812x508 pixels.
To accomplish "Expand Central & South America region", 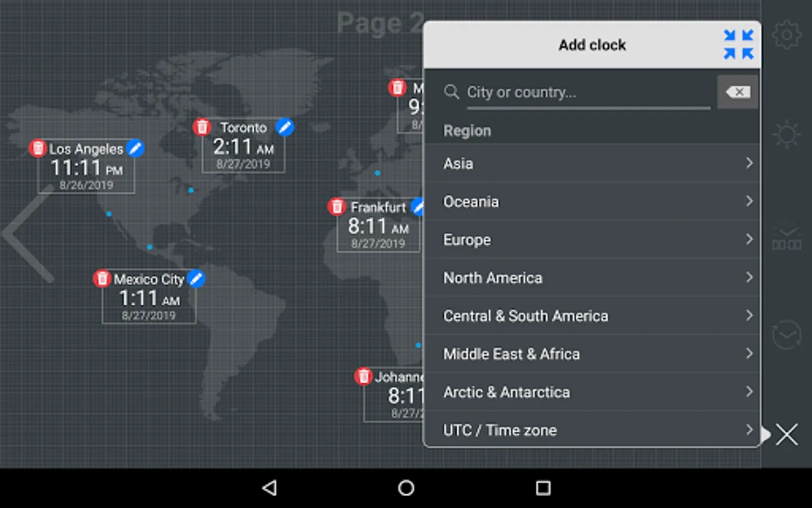I will tap(592, 316).
